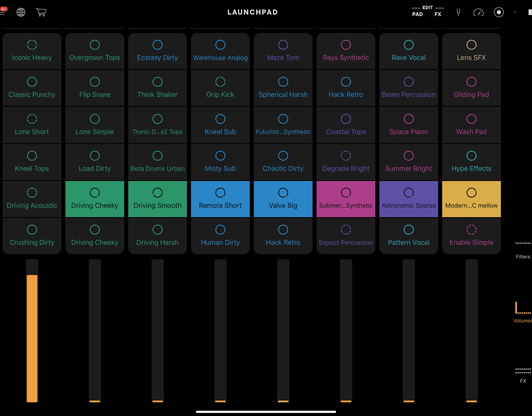Tap the Wash Pad pad

(x=471, y=125)
